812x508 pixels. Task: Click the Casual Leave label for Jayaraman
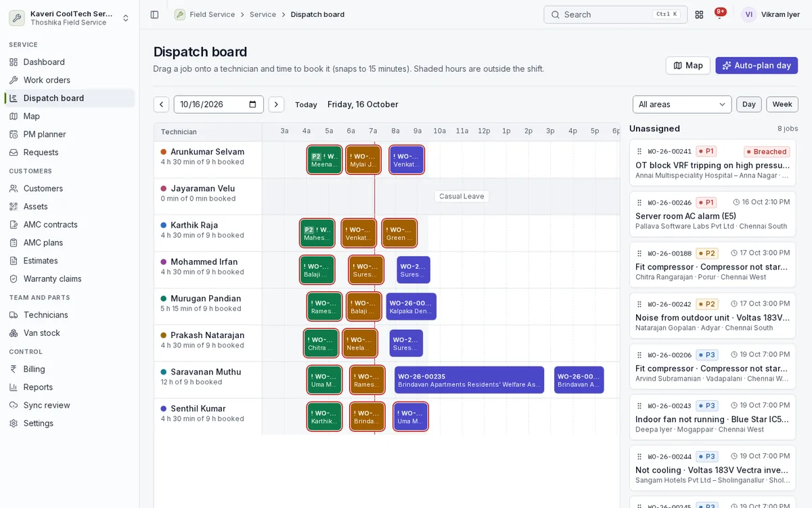point(461,196)
